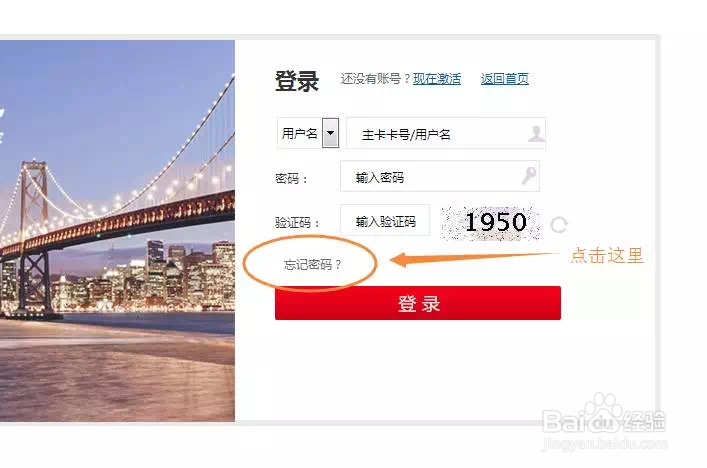Focus the 输入密码 password field
This screenshot has width=707, height=468.
[x=440, y=176]
